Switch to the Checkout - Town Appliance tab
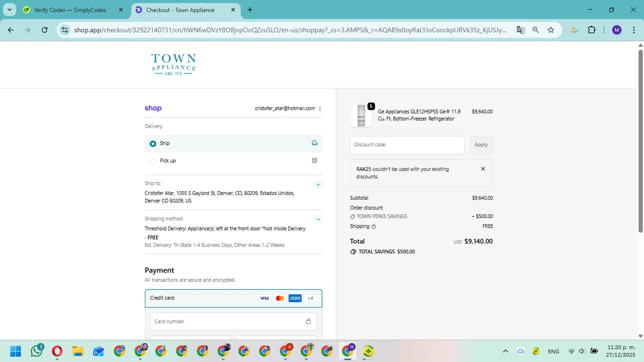 pos(185,10)
